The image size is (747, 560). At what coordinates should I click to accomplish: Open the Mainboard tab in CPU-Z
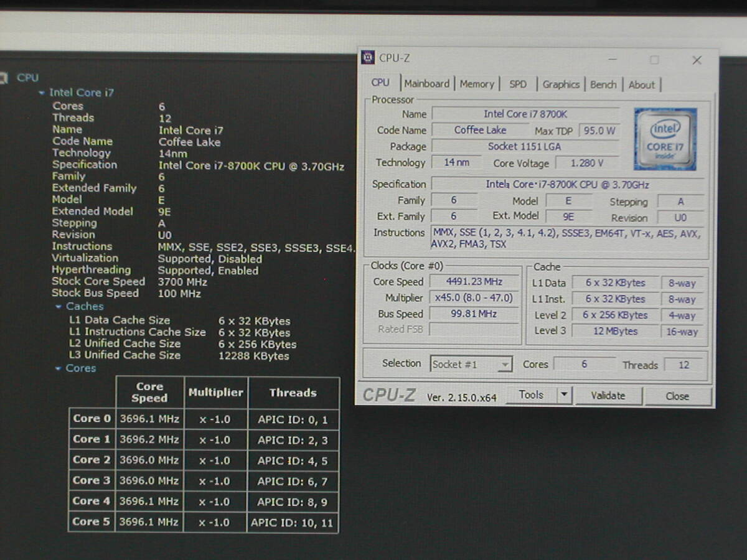(x=426, y=83)
